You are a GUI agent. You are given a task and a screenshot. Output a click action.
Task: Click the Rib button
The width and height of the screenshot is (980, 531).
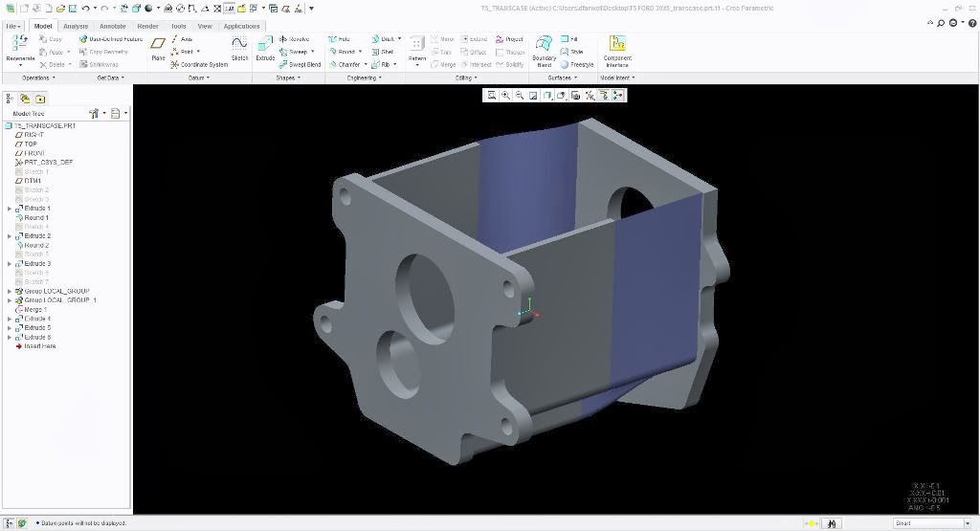click(381, 64)
